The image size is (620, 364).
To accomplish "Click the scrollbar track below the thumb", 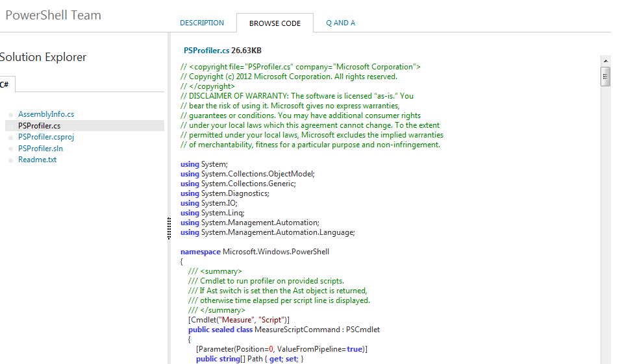I will tap(605, 227).
